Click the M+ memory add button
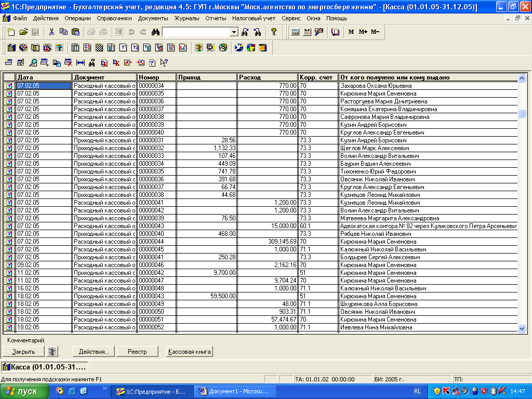The image size is (532, 399). click(x=363, y=32)
